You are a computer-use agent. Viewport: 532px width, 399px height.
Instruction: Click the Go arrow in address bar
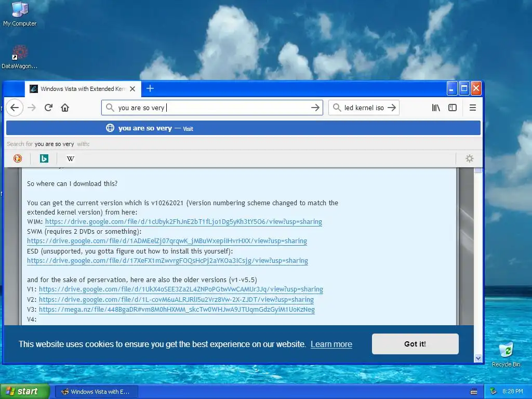[315, 108]
